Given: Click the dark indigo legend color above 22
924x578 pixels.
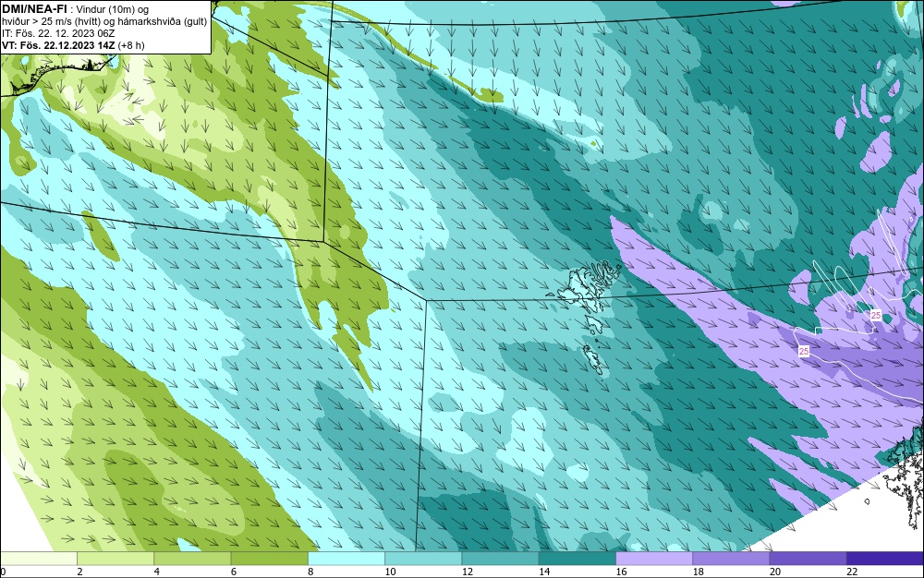Looking at the screenshot, I should click(x=885, y=558).
